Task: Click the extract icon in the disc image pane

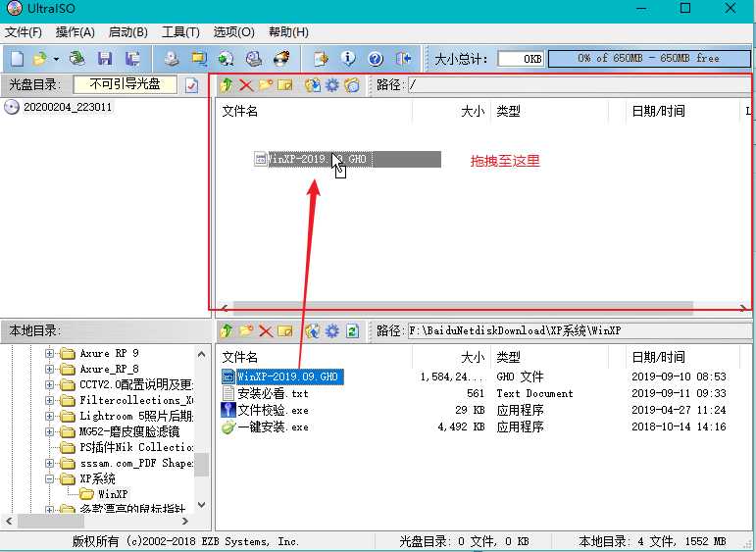Action: tap(313, 85)
